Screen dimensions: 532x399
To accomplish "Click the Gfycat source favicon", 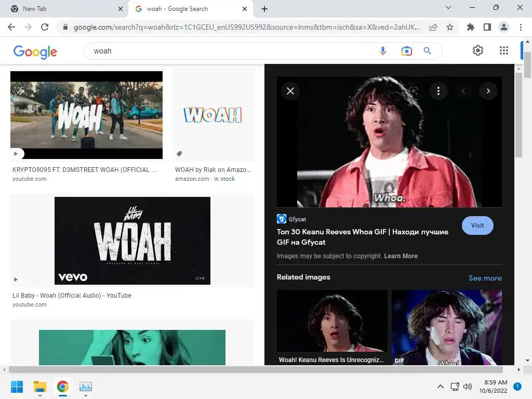I will tap(281, 219).
